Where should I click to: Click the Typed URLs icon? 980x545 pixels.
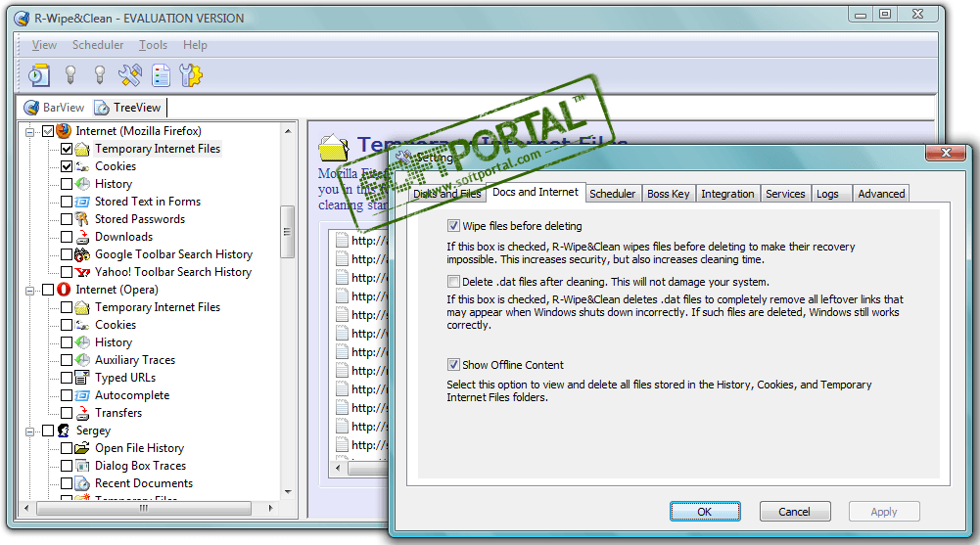(x=82, y=378)
